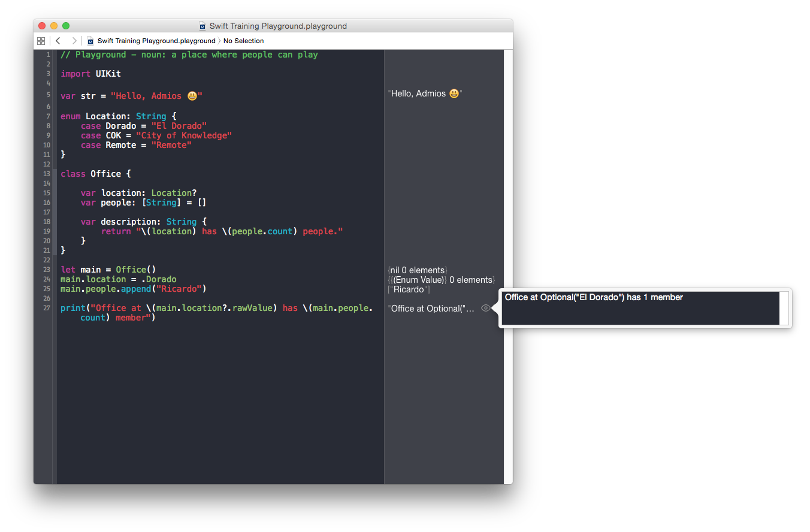Click the code line starting "var str ="
The height and width of the screenshot is (532, 810).
132,96
